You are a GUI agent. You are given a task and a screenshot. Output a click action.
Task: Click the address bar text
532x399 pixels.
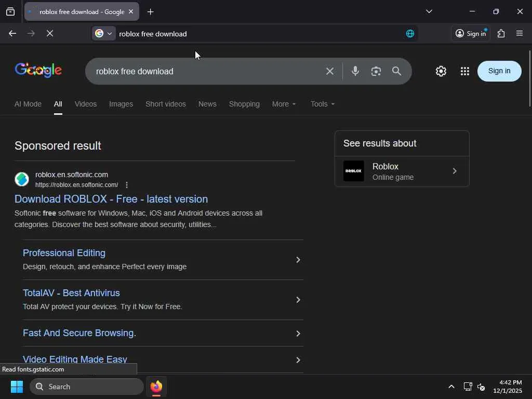coord(153,34)
